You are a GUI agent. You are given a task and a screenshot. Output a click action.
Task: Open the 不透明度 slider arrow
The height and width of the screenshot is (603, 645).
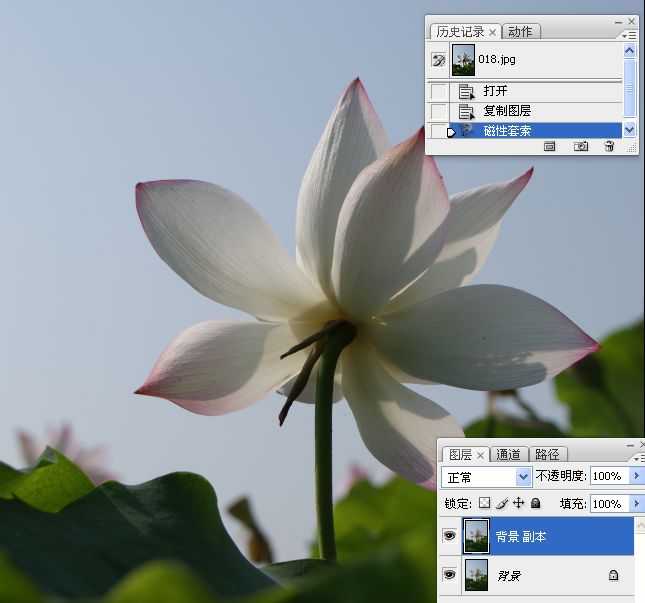pyautogui.click(x=636, y=476)
